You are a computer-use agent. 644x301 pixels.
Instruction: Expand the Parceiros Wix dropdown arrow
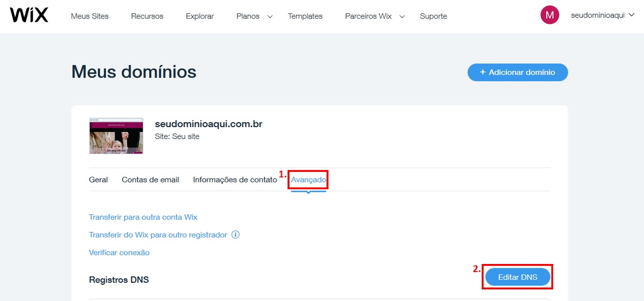tap(402, 16)
